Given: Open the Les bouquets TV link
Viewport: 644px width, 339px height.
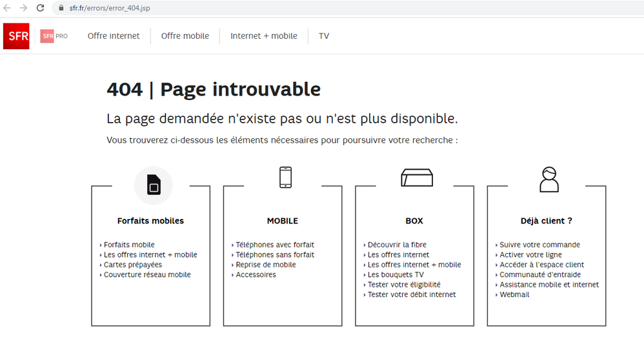Looking at the screenshot, I should [396, 274].
